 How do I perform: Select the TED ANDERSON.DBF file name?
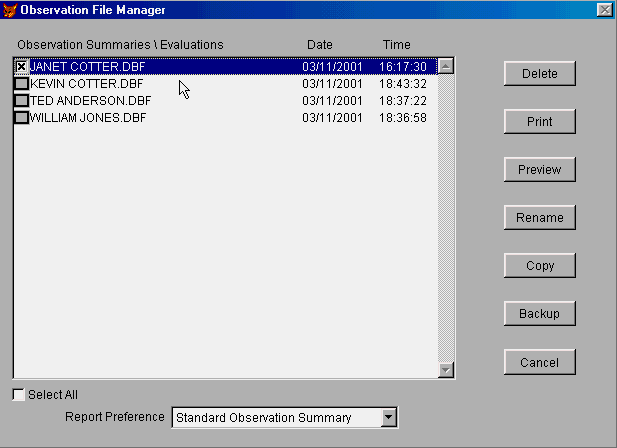point(91,101)
